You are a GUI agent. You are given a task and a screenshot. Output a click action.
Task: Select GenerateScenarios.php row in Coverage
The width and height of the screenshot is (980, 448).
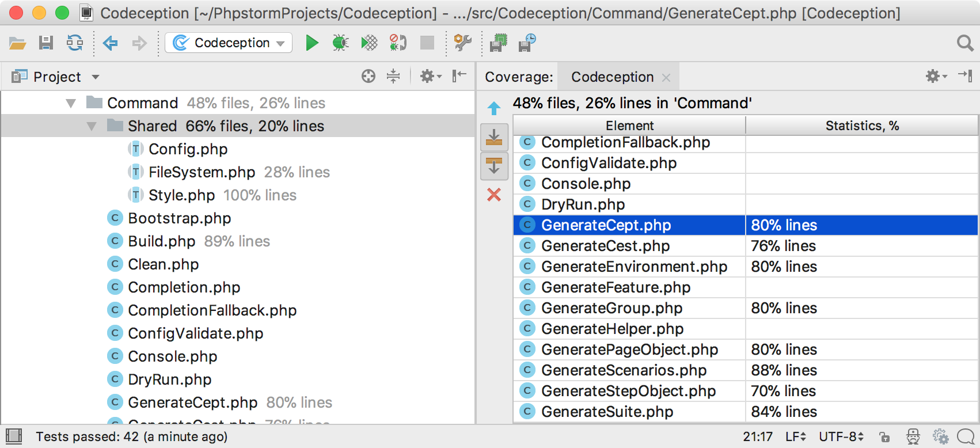(x=745, y=370)
